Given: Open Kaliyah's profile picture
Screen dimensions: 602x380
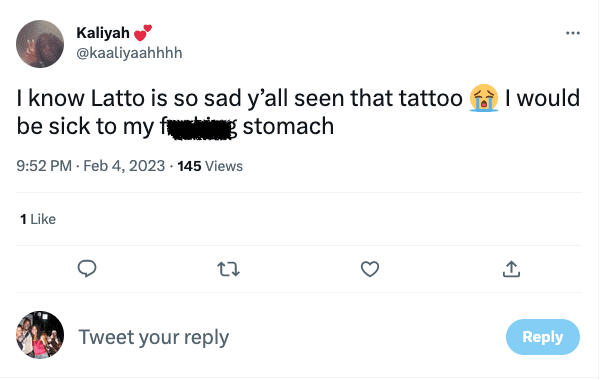Looking at the screenshot, I should point(40,44).
